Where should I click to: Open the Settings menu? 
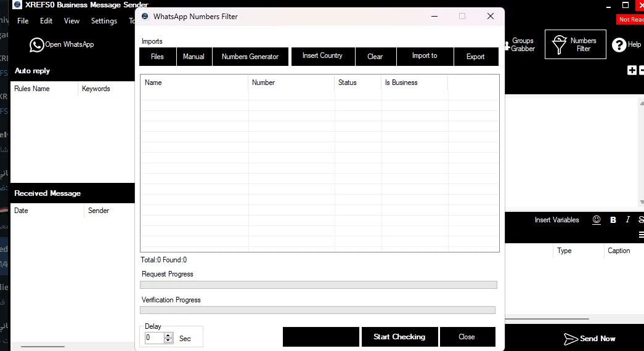pyautogui.click(x=104, y=20)
